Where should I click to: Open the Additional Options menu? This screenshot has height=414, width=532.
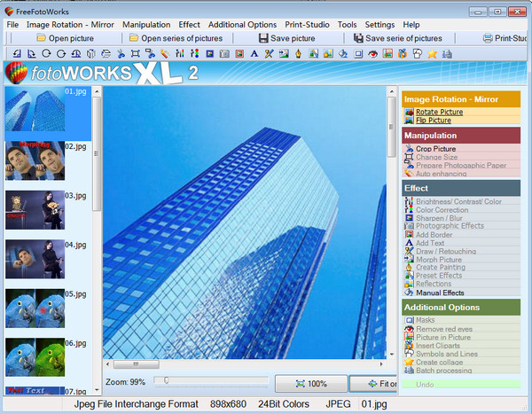coord(242,24)
